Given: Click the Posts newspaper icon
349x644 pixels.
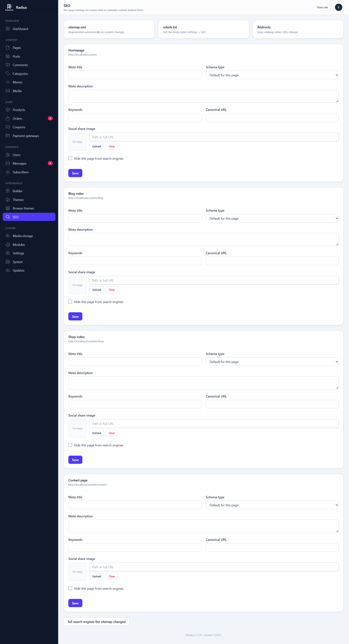Looking at the screenshot, I should click(x=8, y=56).
